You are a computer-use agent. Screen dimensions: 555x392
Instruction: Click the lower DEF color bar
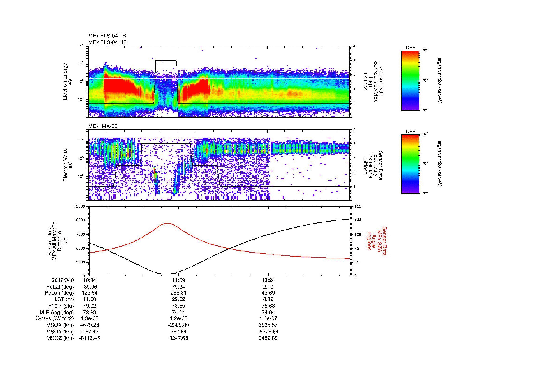pyautogui.click(x=410, y=164)
